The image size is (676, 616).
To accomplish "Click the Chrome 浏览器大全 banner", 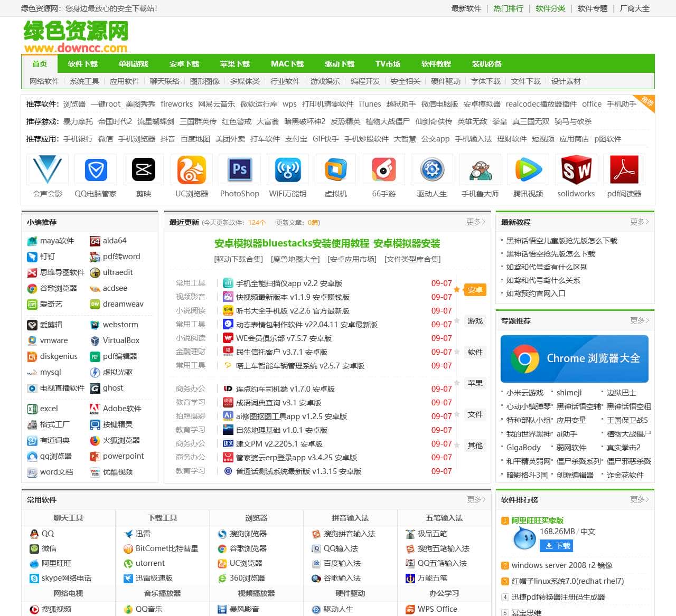I will click(x=575, y=359).
